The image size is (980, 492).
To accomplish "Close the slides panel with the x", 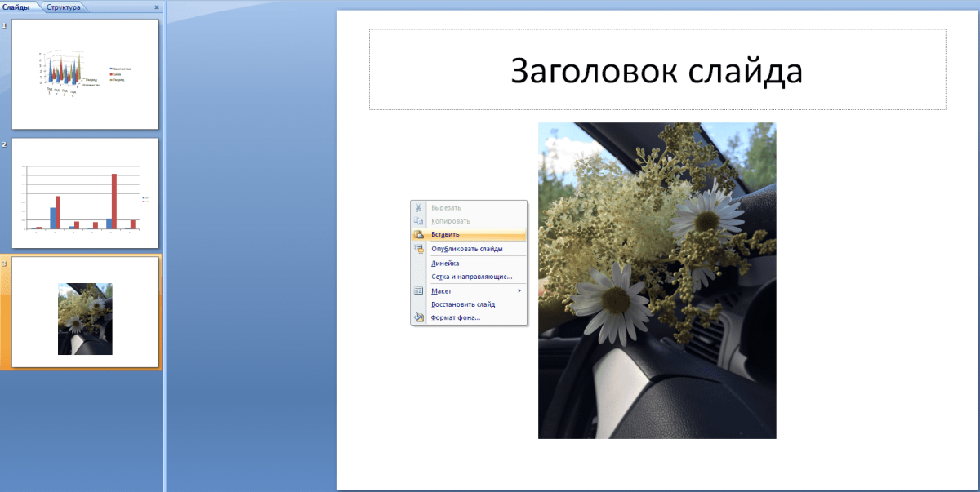I will click(156, 7).
